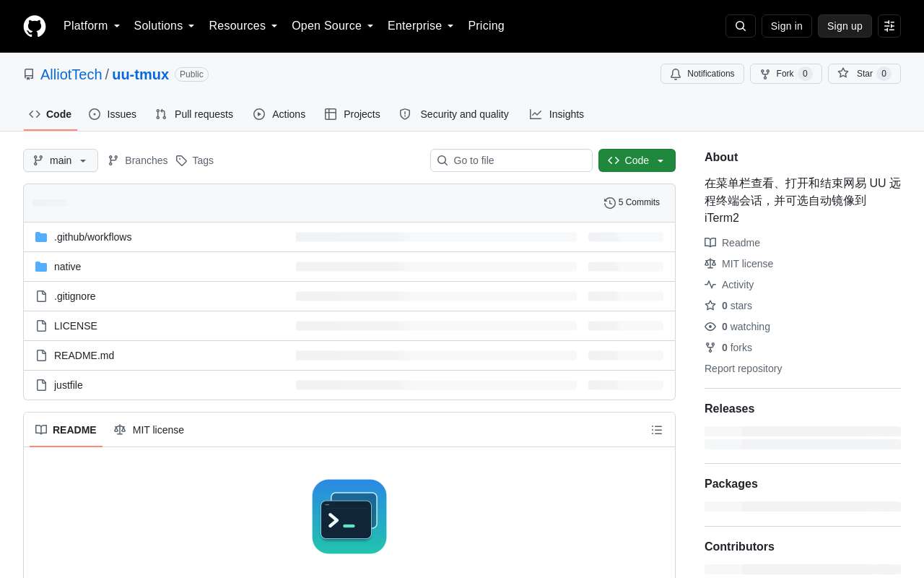This screenshot has width=924, height=578.
Task: Open the Actions tab
Action: click(279, 114)
